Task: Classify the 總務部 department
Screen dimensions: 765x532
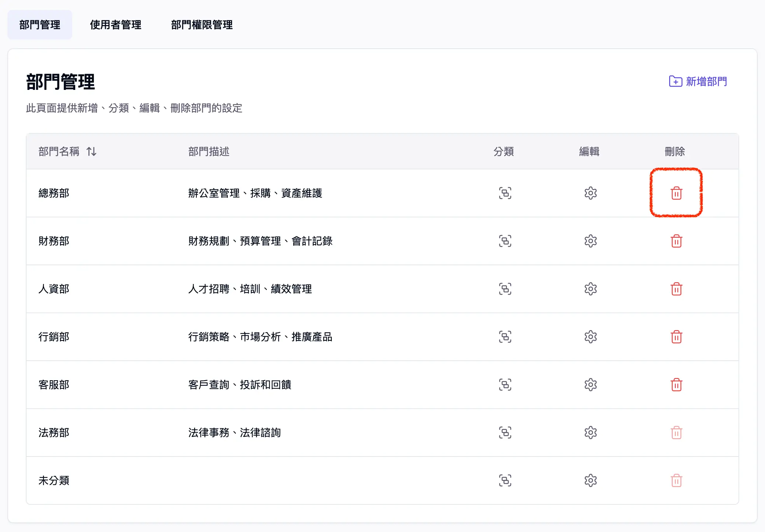Action: 505,193
